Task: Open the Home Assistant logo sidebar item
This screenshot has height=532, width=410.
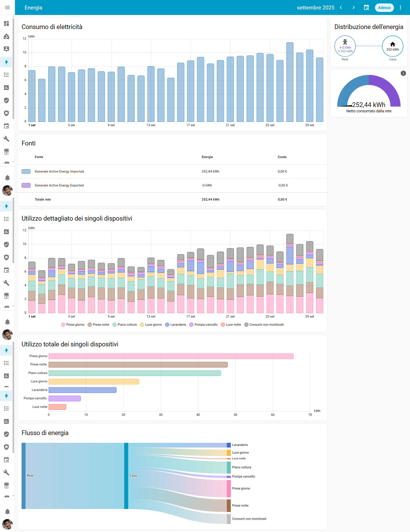Action: [x=7, y=36]
